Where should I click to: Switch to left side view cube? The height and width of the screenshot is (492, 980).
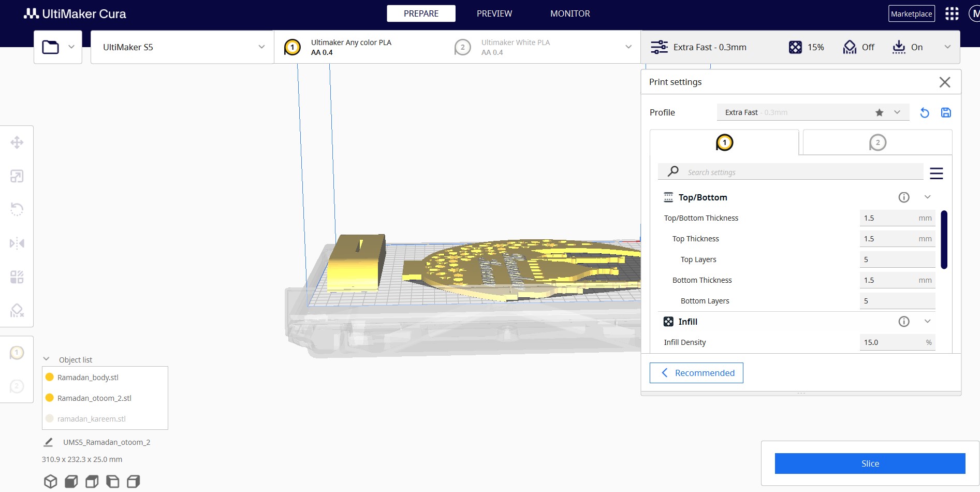pos(112,482)
